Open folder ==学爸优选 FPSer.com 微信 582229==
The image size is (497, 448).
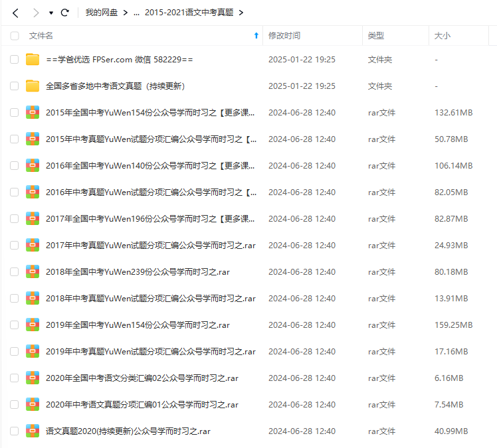(x=119, y=60)
